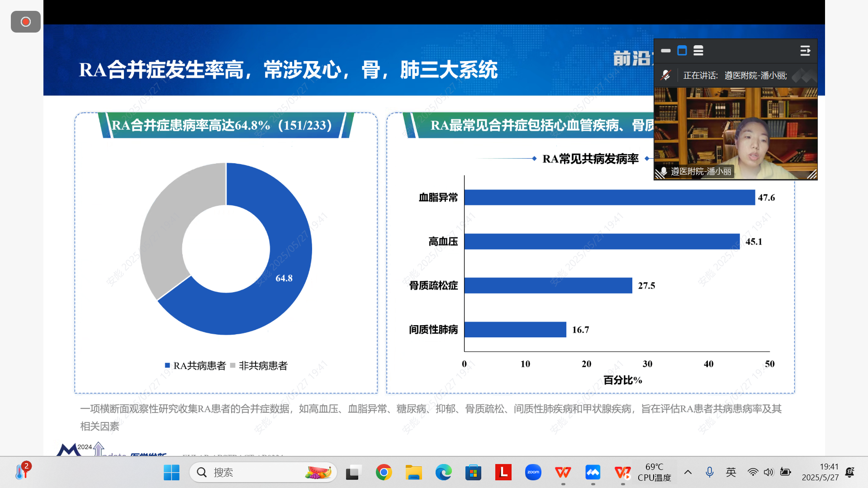Click the 骨质疏松症 27.5 bar
The image size is (868, 488).
pyautogui.click(x=548, y=285)
